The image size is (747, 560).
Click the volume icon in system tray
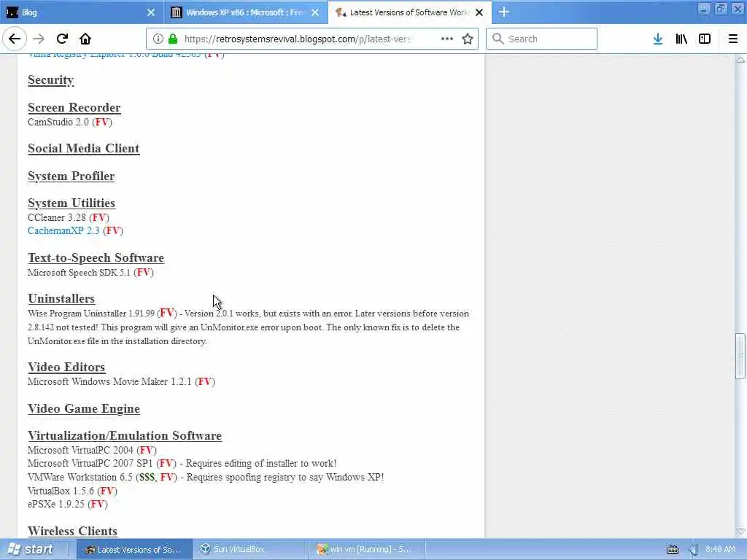[x=693, y=550]
